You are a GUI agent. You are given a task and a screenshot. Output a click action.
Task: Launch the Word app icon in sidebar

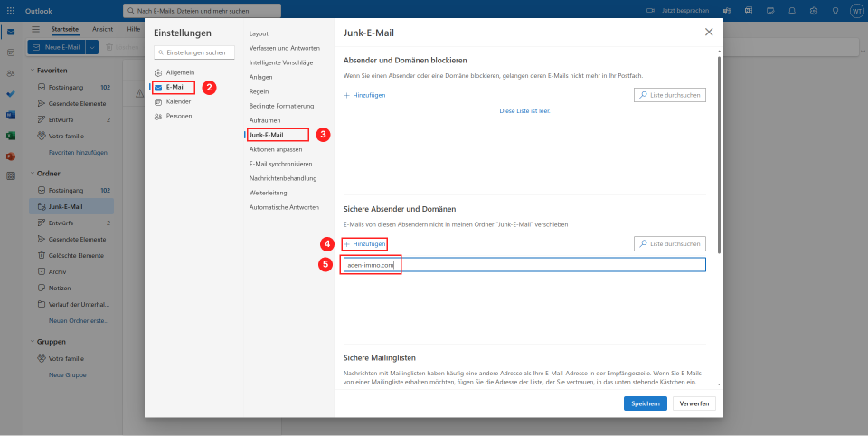coord(11,115)
